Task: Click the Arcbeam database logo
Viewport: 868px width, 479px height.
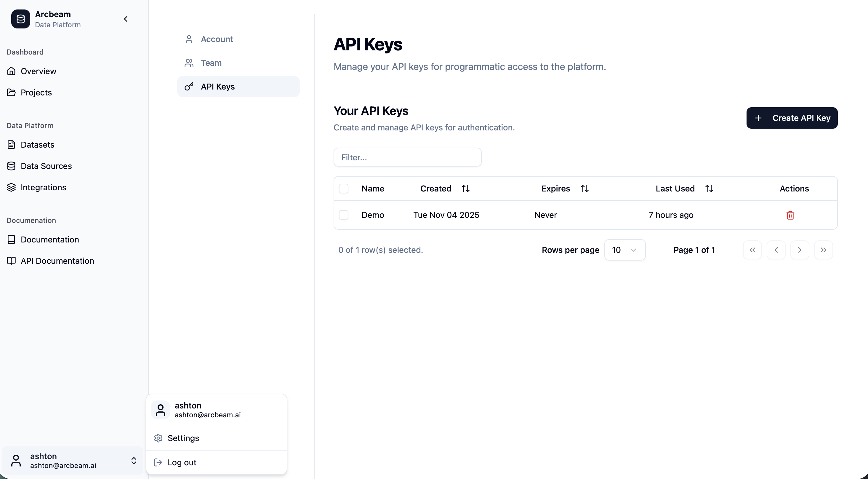Action: [x=20, y=19]
